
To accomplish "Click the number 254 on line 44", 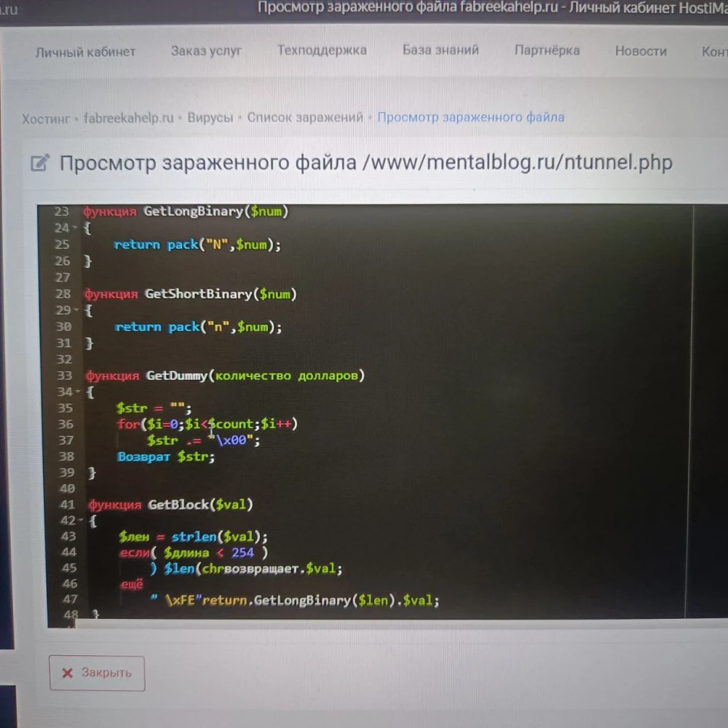I will [242, 553].
